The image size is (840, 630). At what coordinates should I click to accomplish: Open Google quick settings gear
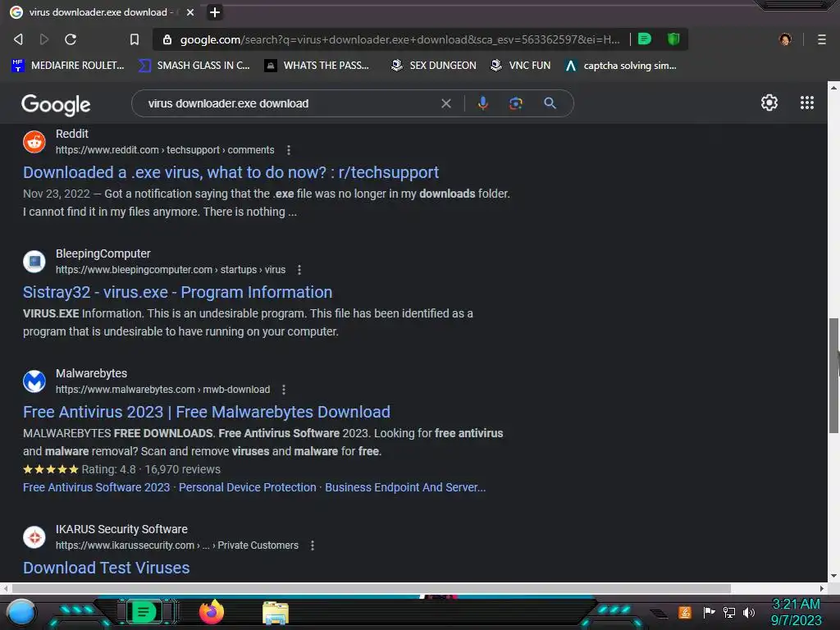click(x=769, y=103)
